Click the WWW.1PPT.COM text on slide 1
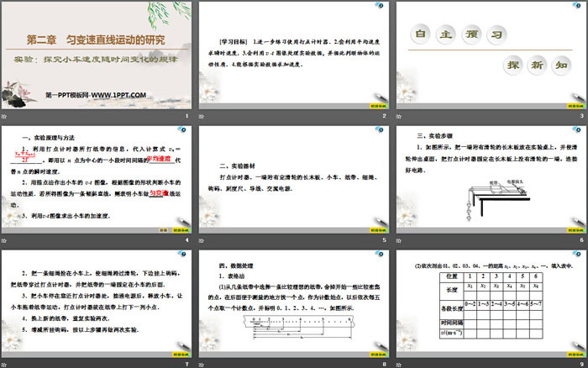 pos(118,95)
